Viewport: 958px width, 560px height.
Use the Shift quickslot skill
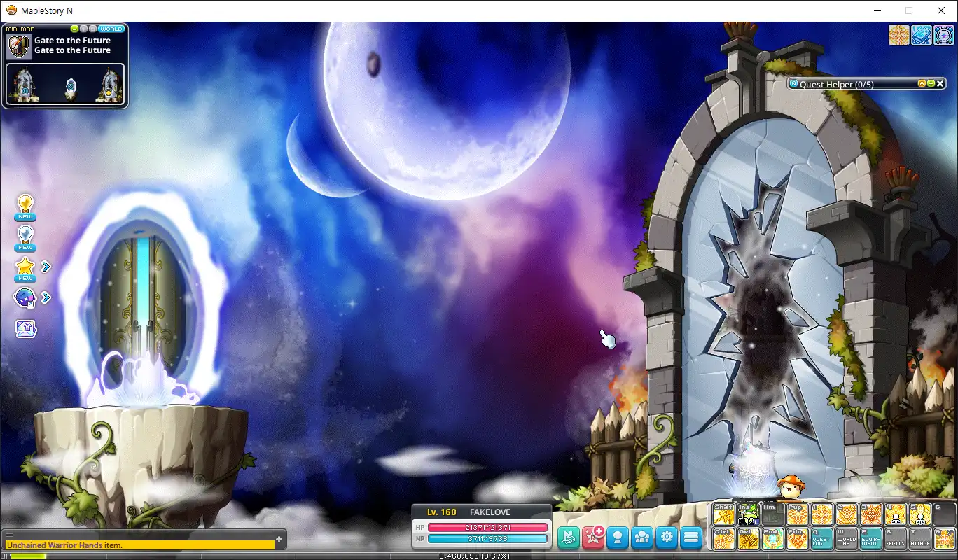point(724,514)
